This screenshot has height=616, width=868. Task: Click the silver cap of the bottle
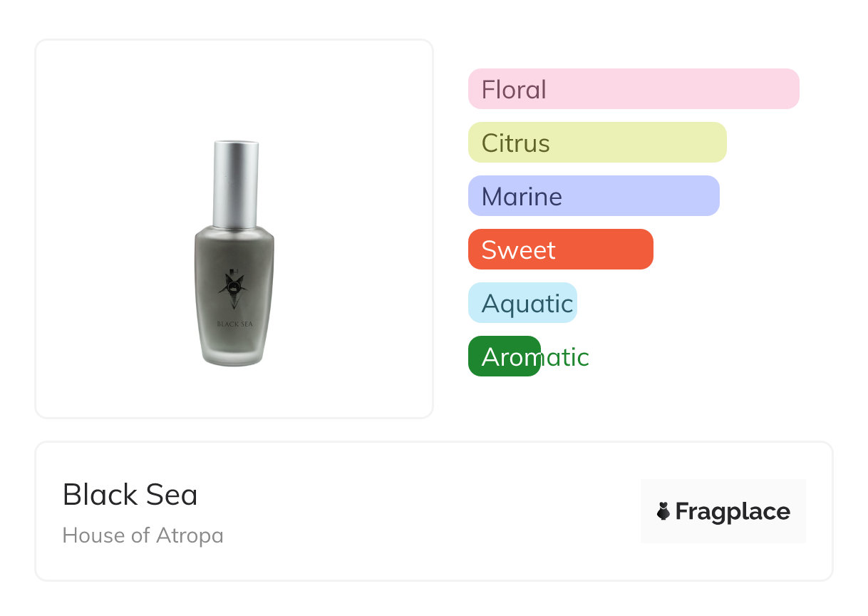[x=236, y=183]
